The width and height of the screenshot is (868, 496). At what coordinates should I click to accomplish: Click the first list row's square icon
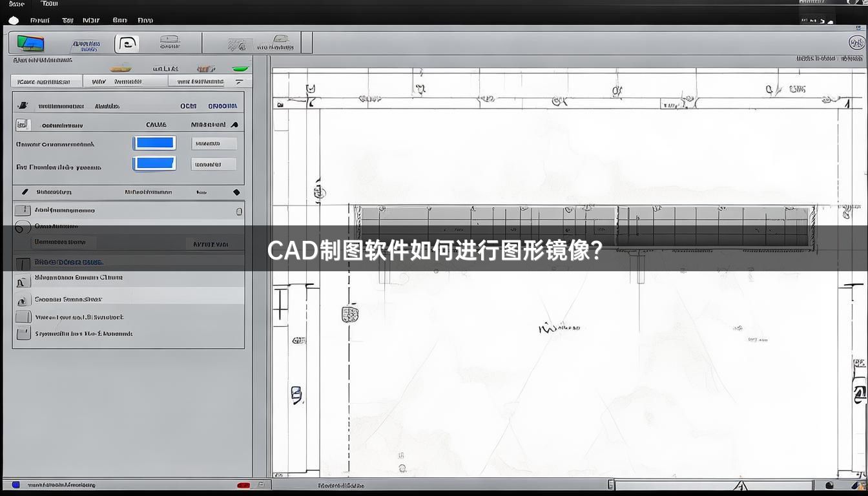[23, 210]
